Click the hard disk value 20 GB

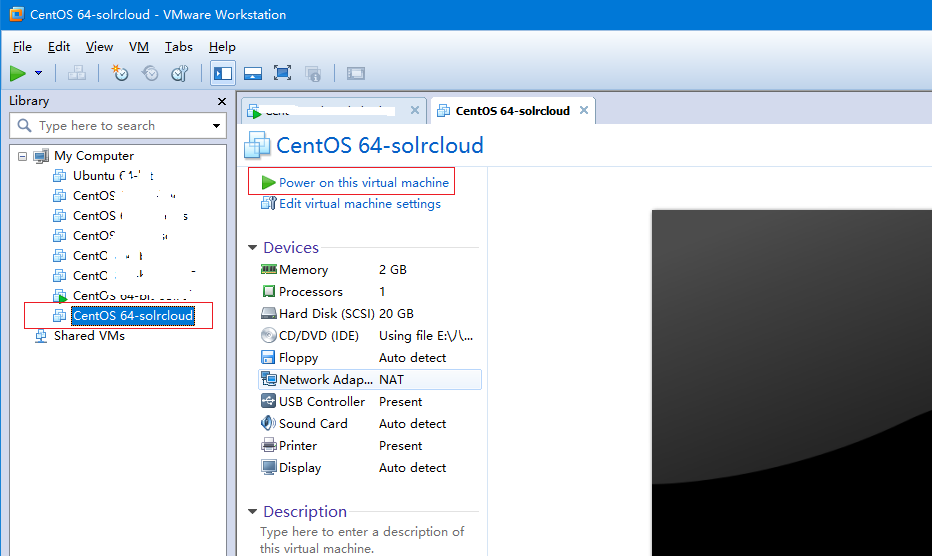point(396,313)
